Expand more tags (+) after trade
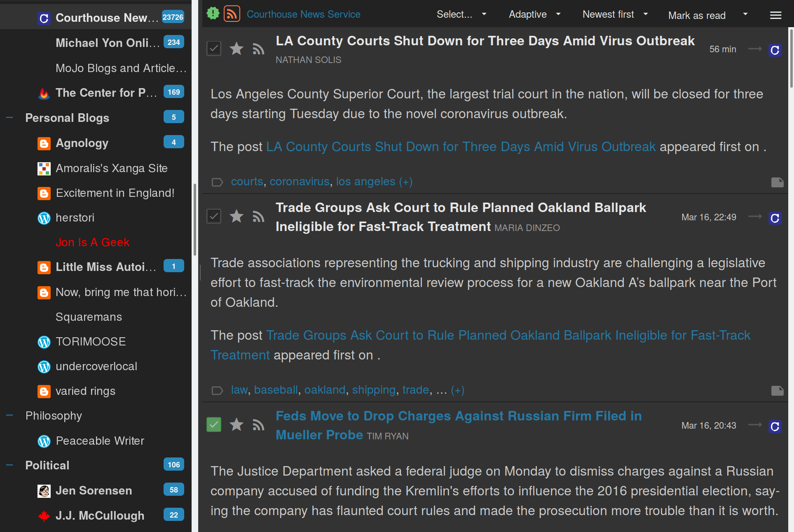Image resolution: width=794 pixels, height=532 pixels. [457, 390]
